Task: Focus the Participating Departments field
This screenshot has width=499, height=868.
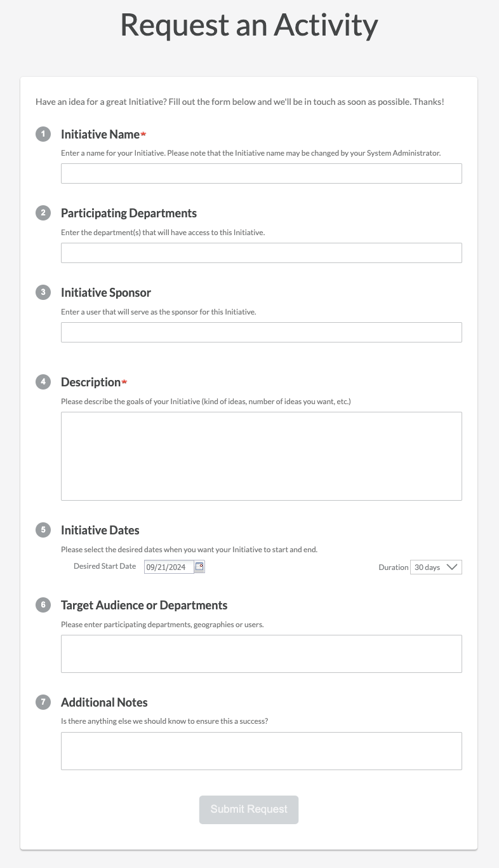Action: [262, 253]
